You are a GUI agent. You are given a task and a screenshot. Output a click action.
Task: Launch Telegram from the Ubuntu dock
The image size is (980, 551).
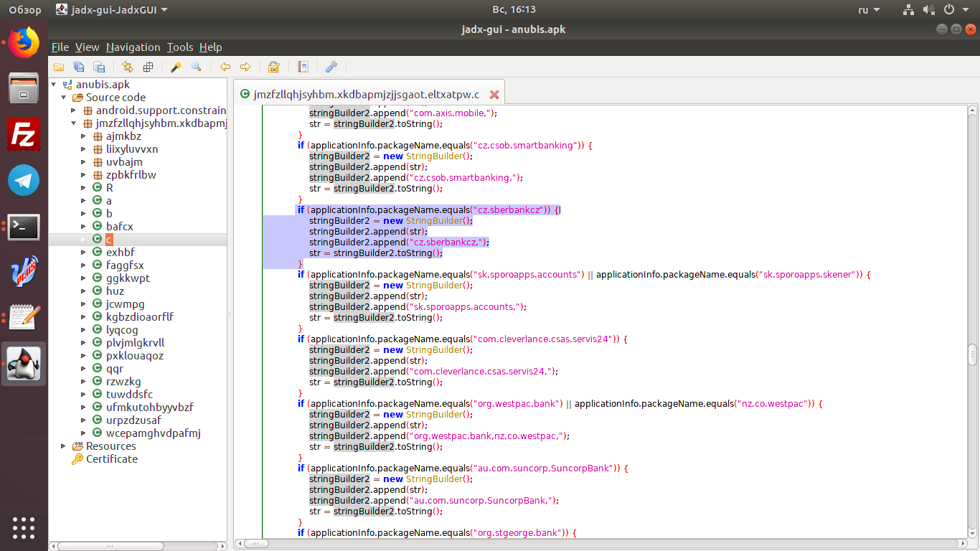(x=24, y=179)
